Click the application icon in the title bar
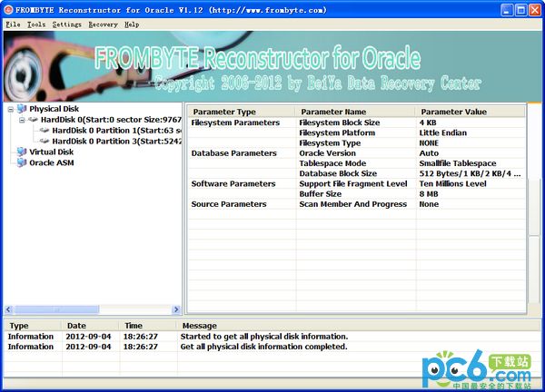 [8, 10]
